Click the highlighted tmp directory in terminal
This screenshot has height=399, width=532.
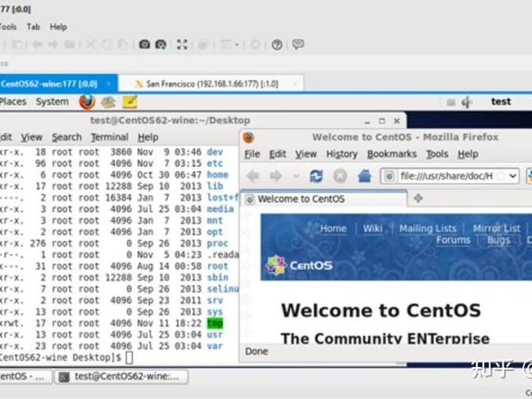click(x=215, y=323)
